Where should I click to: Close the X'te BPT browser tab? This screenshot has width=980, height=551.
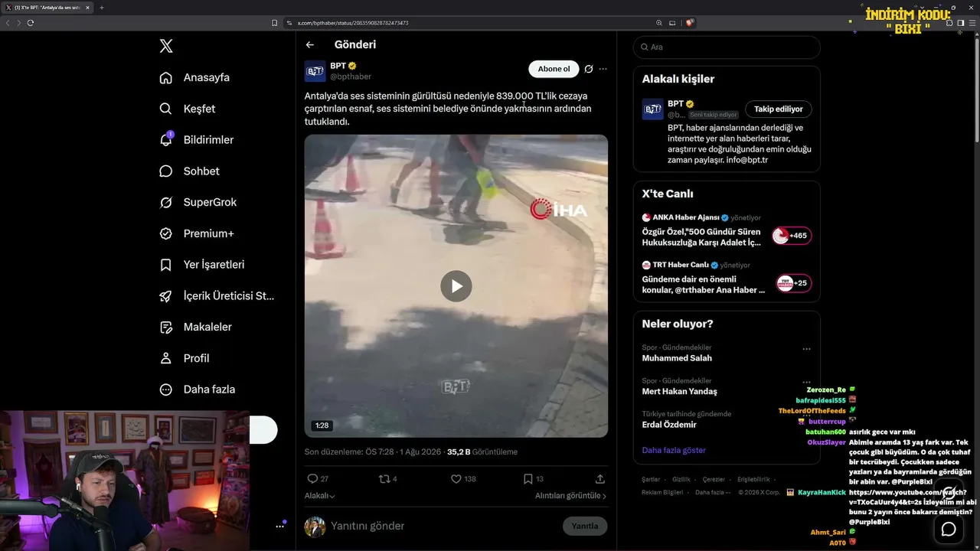87,8
